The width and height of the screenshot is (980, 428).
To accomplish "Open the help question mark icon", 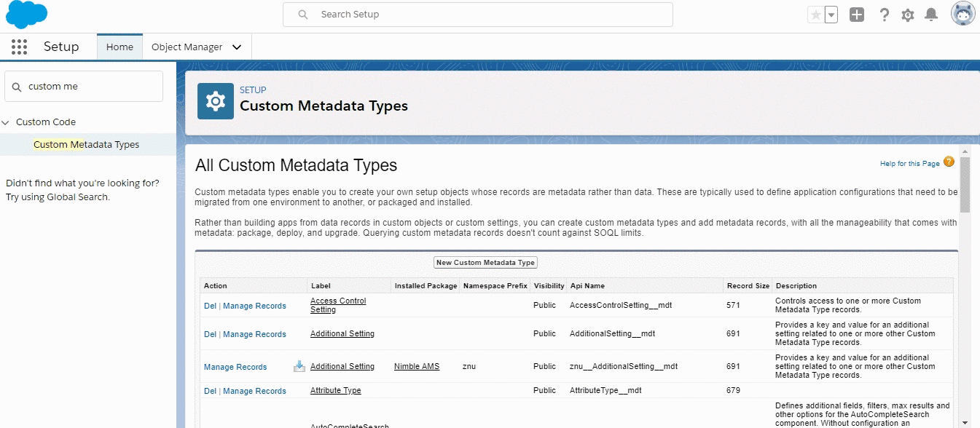I will pyautogui.click(x=884, y=15).
